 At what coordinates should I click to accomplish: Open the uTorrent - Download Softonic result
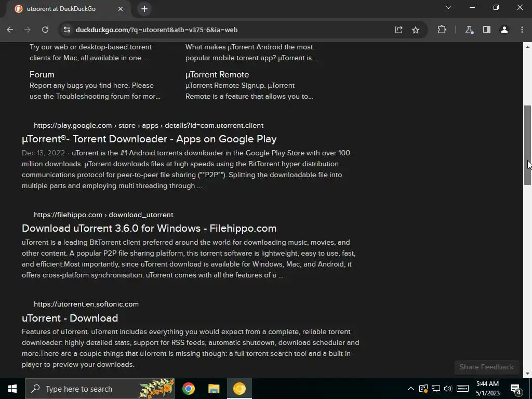click(x=70, y=318)
